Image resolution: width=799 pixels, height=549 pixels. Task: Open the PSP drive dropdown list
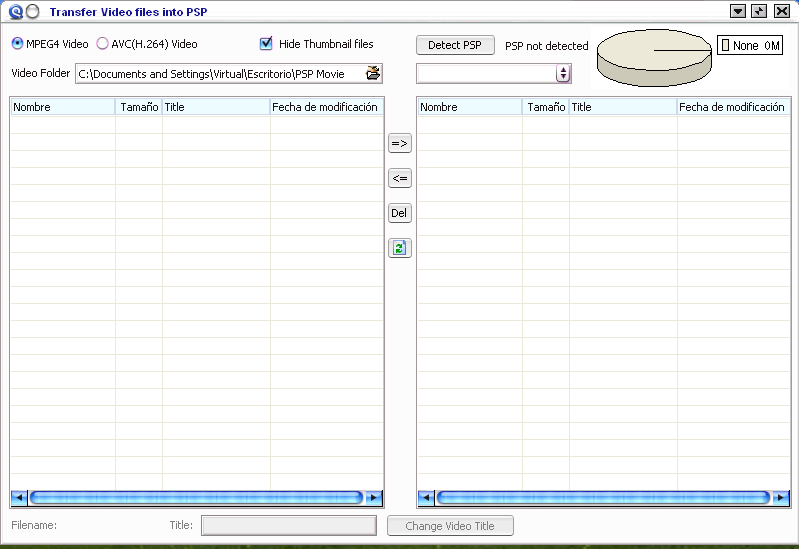(x=563, y=73)
